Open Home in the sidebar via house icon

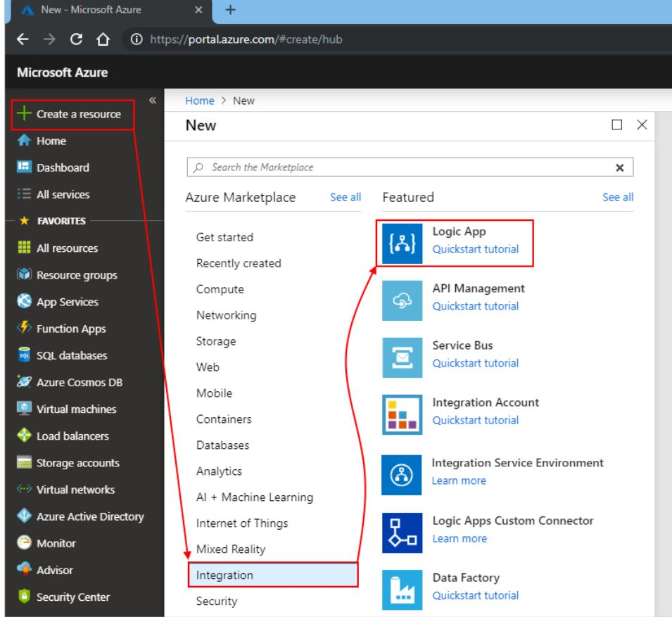(24, 140)
